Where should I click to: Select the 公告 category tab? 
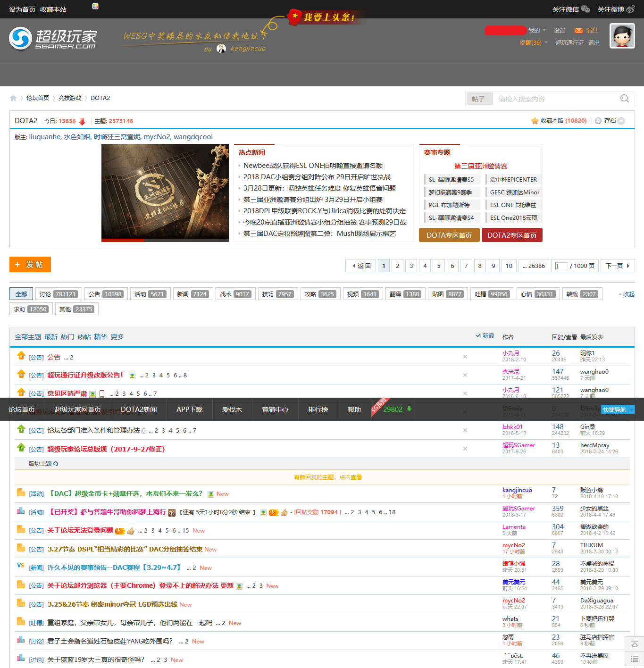pyautogui.click(x=106, y=294)
